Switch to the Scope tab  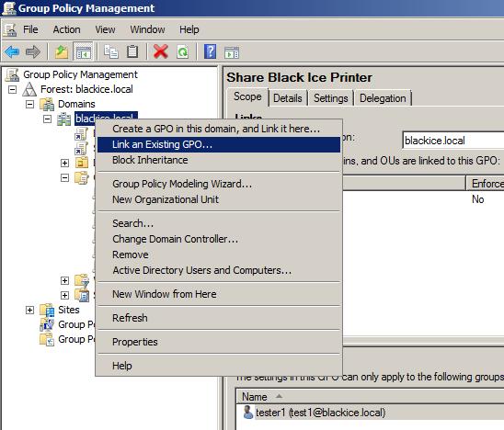point(247,96)
